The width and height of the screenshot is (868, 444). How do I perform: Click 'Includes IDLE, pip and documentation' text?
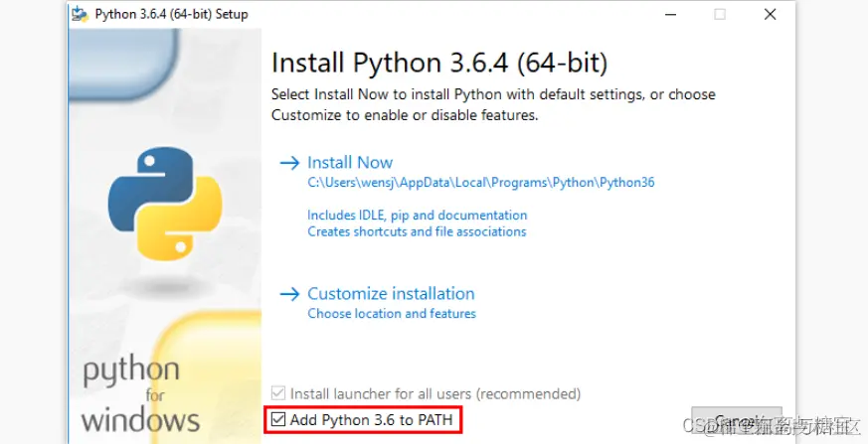pyautogui.click(x=417, y=215)
